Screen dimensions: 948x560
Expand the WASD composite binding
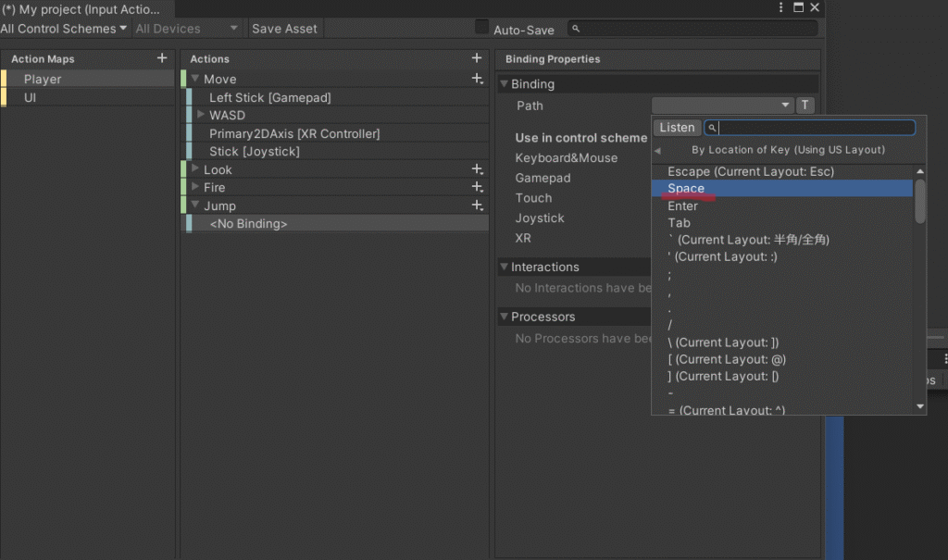pyautogui.click(x=201, y=115)
